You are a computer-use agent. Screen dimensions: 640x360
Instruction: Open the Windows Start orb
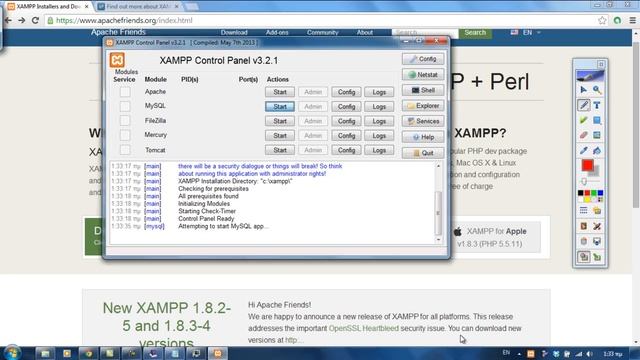(x=12, y=353)
